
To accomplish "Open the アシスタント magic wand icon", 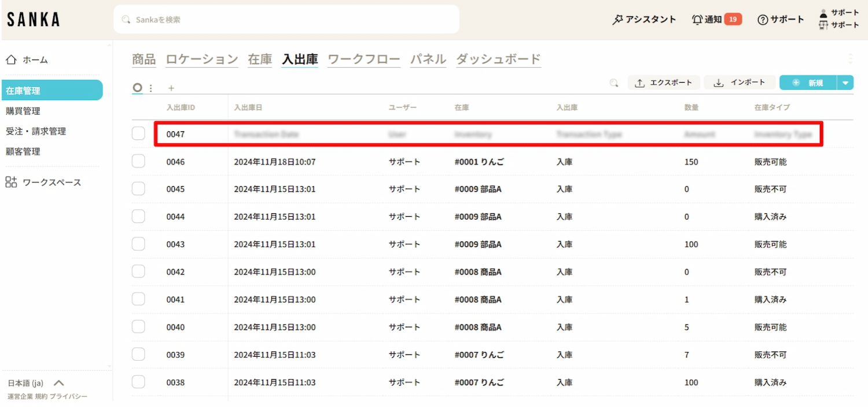I will coord(617,20).
